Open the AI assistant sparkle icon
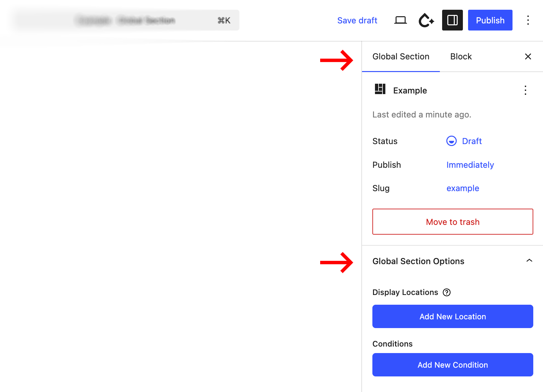The image size is (543, 392). [x=426, y=20]
